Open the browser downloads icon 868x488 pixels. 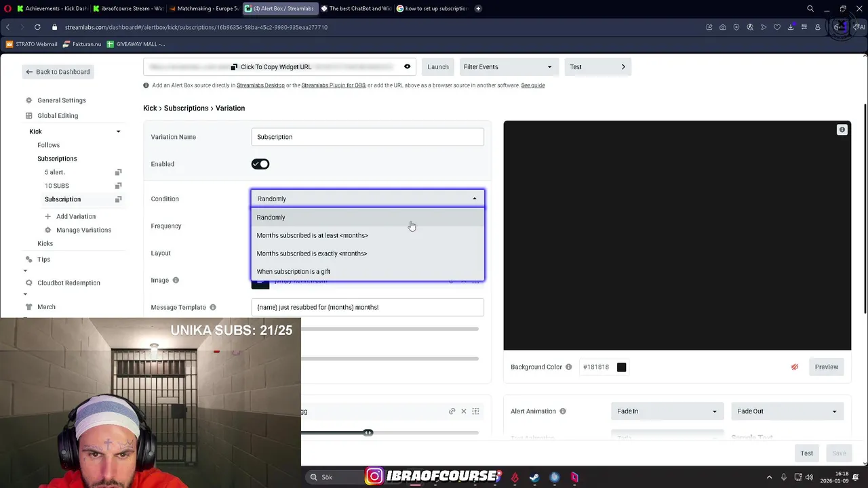791,27
